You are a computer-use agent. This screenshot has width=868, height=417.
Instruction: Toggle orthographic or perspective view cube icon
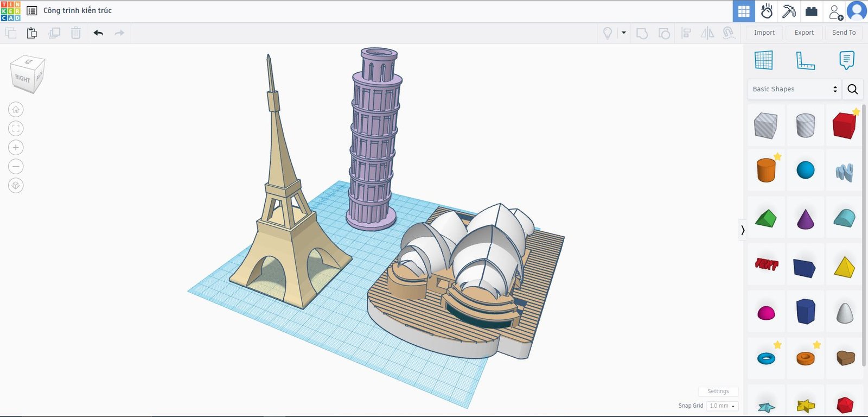pos(16,186)
